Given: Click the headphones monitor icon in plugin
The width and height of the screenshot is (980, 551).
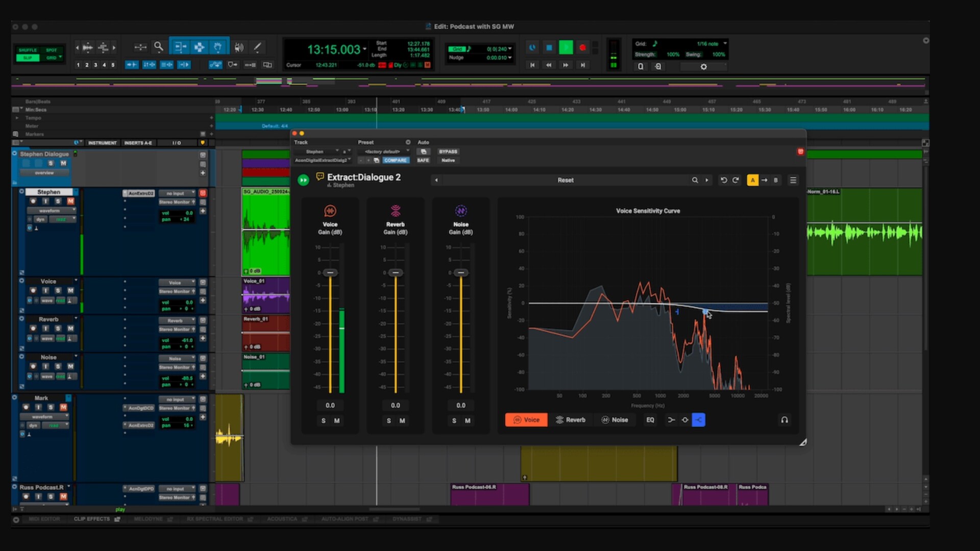Looking at the screenshot, I should coord(785,420).
